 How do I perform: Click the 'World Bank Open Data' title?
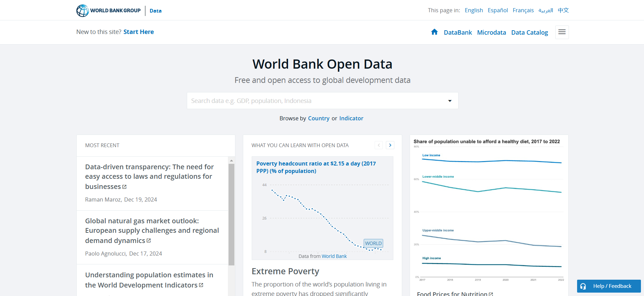point(322,64)
